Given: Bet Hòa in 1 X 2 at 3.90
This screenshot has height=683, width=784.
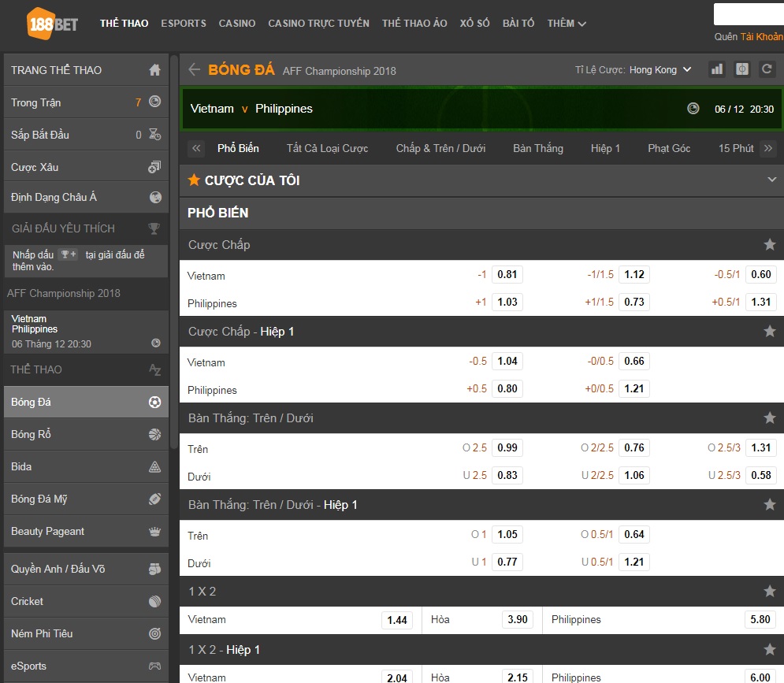Looking at the screenshot, I should (x=518, y=620).
